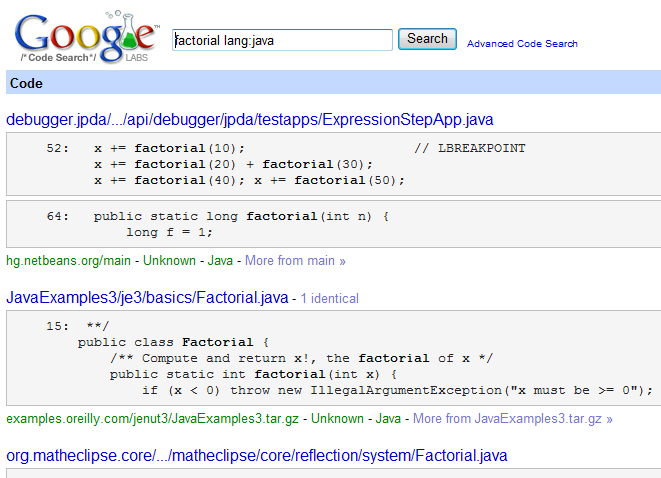Click the Code section header bar

pyautogui.click(x=333, y=83)
